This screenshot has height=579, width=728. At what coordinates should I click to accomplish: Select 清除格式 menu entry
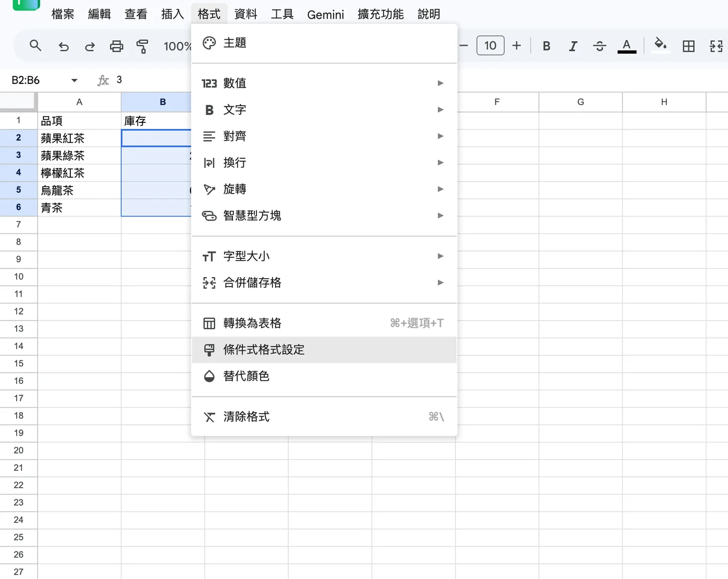tap(324, 417)
